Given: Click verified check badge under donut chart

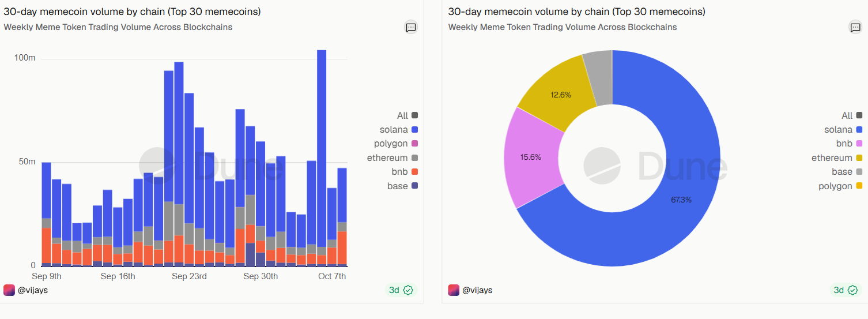Looking at the screenshot, I should [x=854, y=290].
